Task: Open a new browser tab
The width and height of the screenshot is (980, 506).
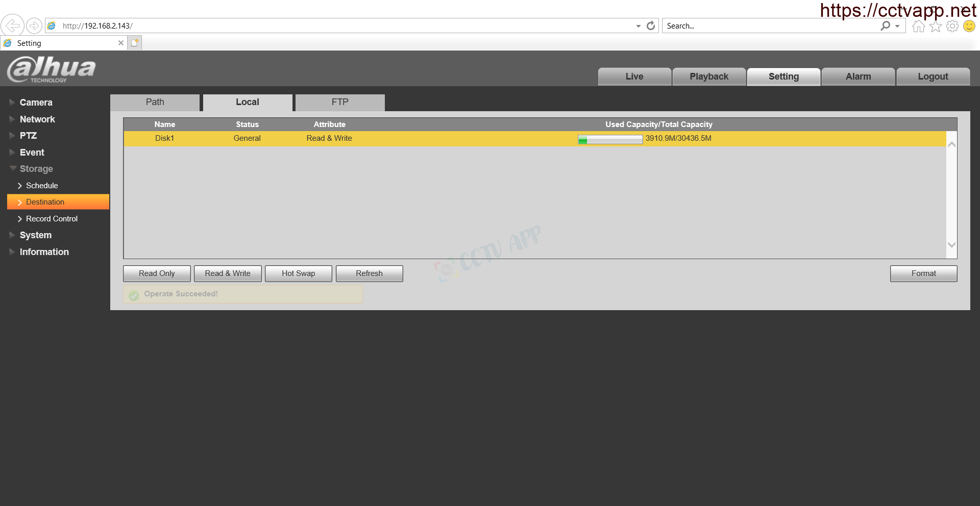Action: (x=134, y=43)
